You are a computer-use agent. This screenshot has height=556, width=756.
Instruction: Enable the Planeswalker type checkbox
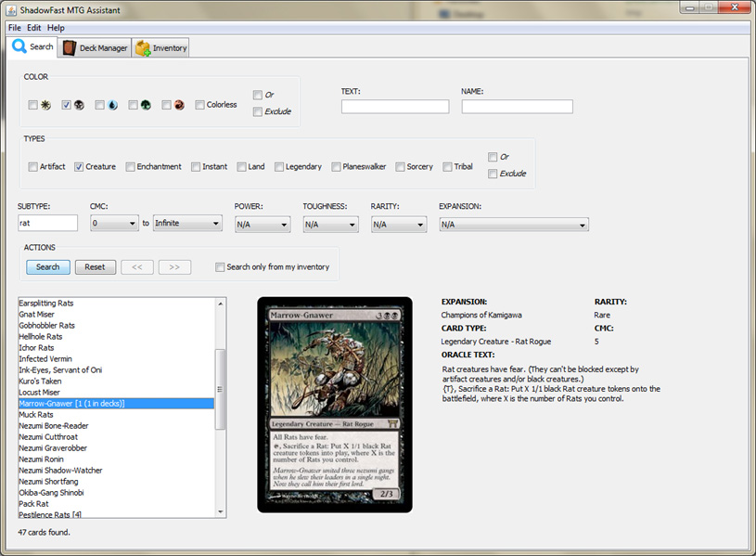[x=336, y=166]
